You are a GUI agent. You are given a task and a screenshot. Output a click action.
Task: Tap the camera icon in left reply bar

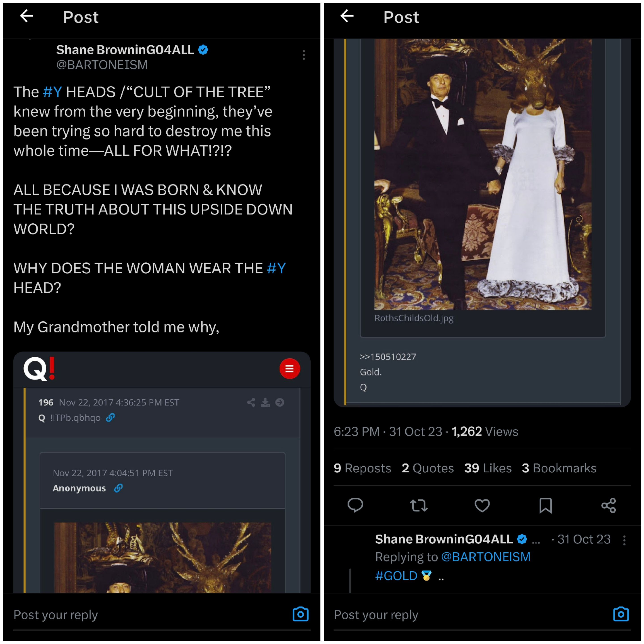300,614
